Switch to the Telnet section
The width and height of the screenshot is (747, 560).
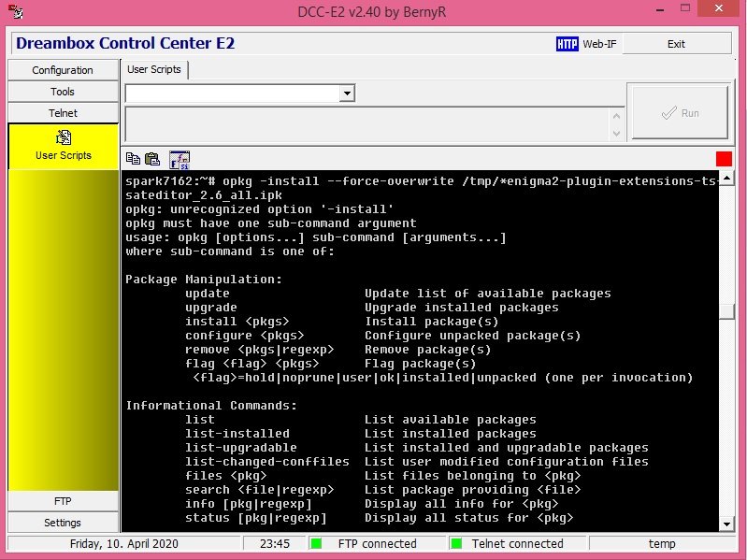pyautogui.click(x=63, y=113)
